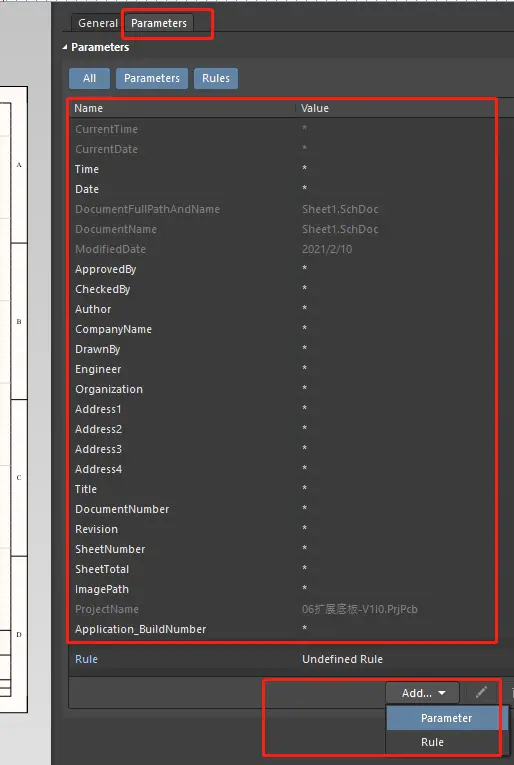514x765 pixels.
Task: Select the Undefined Rule entry
Action: [342, 659]
